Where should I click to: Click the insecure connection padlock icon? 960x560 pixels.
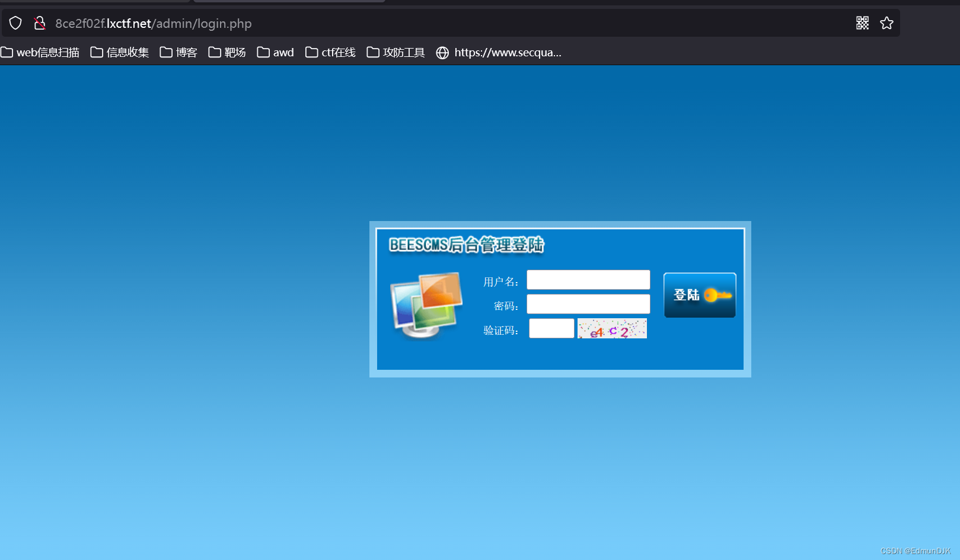[x=40, y=23]
